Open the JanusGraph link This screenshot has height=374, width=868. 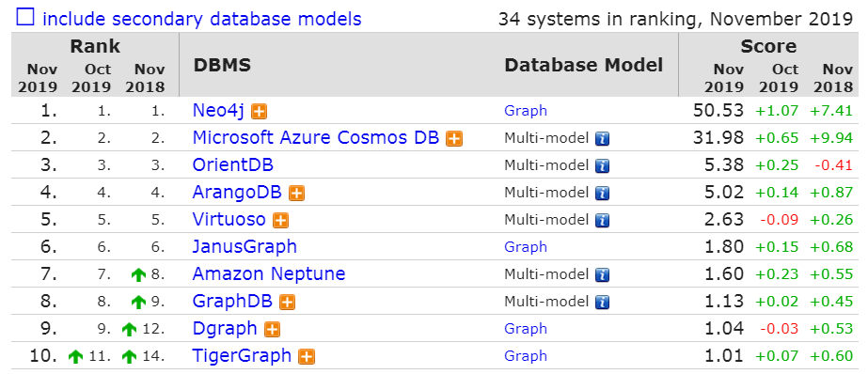coord(245,247)
